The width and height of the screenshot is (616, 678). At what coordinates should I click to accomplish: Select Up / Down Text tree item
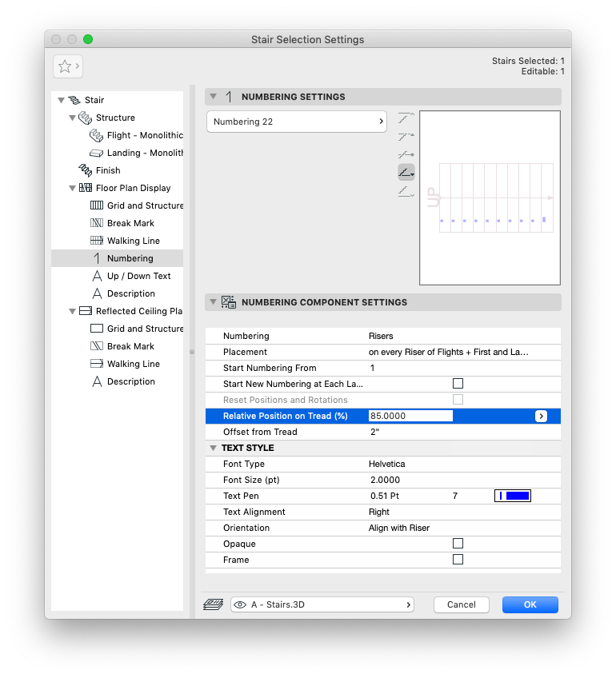tap(139, 276)
